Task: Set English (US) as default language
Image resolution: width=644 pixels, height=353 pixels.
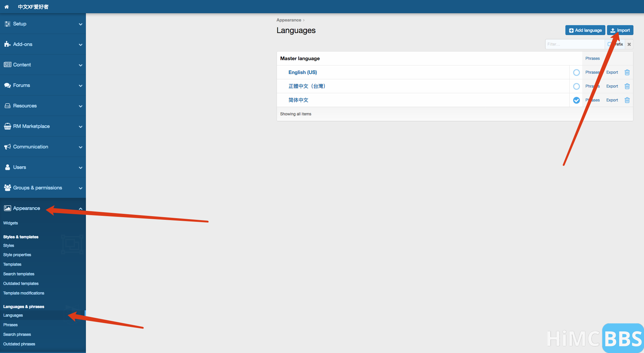Action: click(576, 72)
